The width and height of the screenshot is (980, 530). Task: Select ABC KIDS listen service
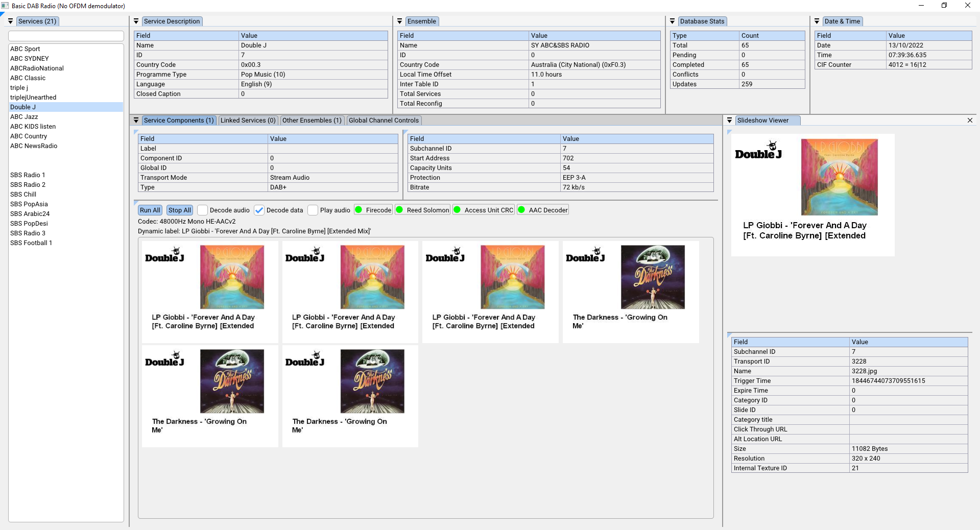point(66,127)
